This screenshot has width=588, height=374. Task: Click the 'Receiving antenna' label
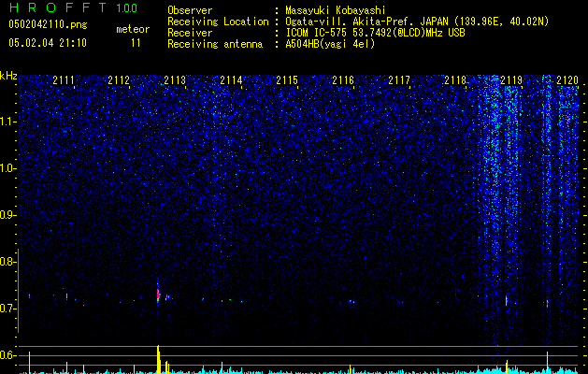point(215,44)
